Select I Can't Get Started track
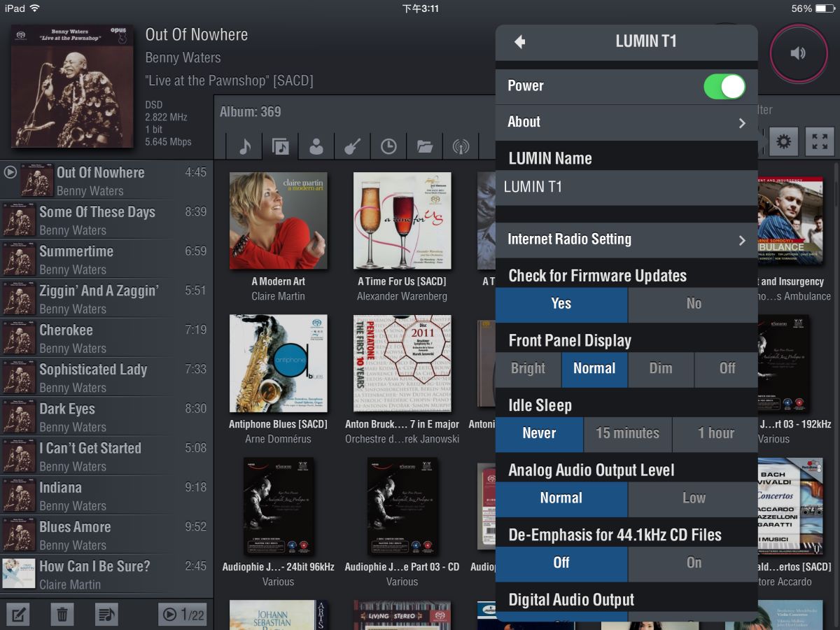Viewport: 840px width, 630px height. tap(106, 456)
